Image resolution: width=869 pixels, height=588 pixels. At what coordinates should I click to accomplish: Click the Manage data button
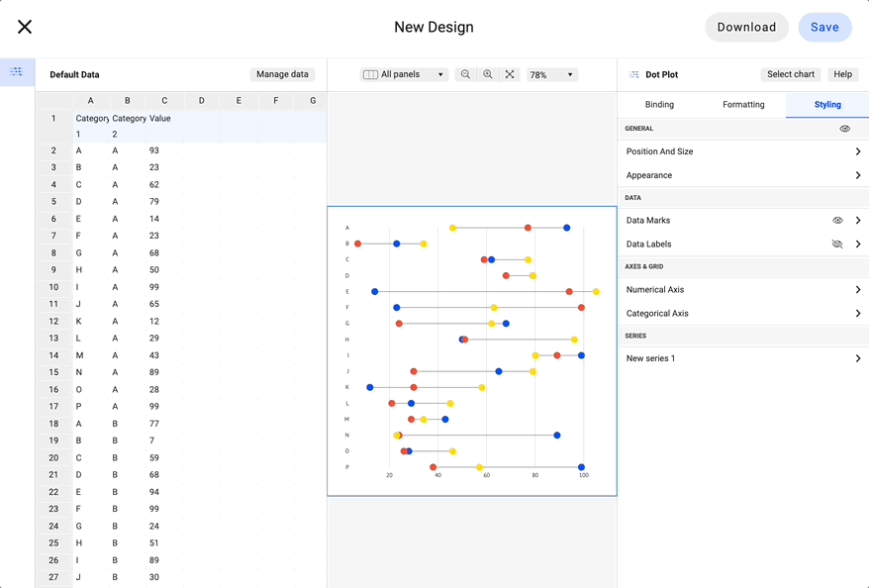point(282,74)
